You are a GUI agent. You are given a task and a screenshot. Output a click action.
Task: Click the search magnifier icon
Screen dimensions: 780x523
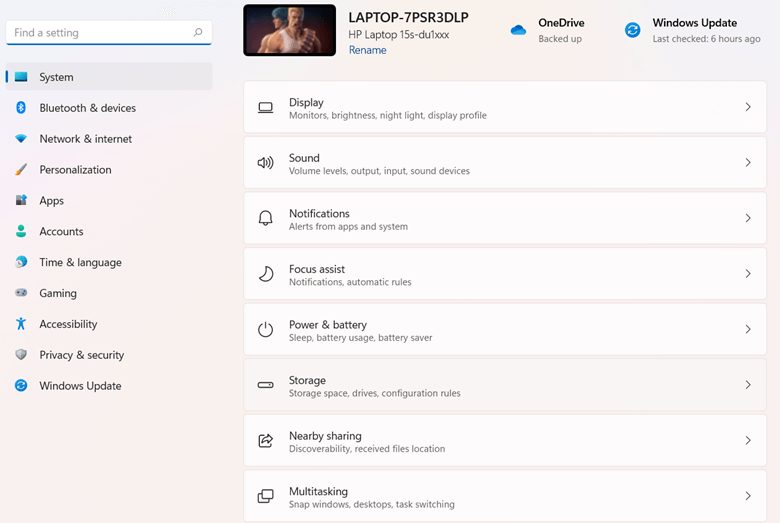198,32
